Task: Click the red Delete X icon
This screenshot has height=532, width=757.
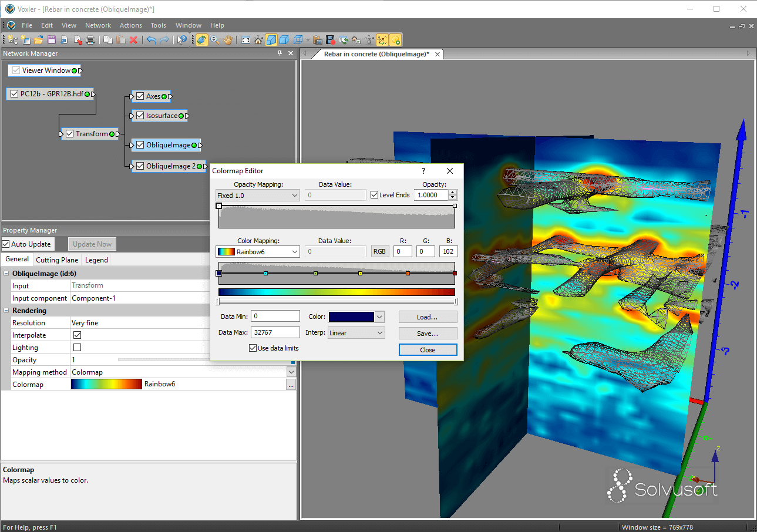Action: point(133,40)
